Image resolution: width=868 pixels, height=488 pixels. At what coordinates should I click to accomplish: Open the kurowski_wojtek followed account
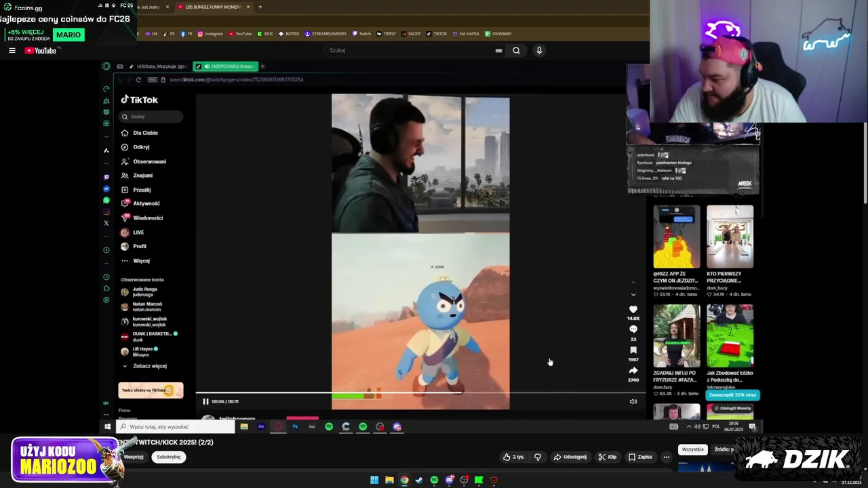[144, 321]
